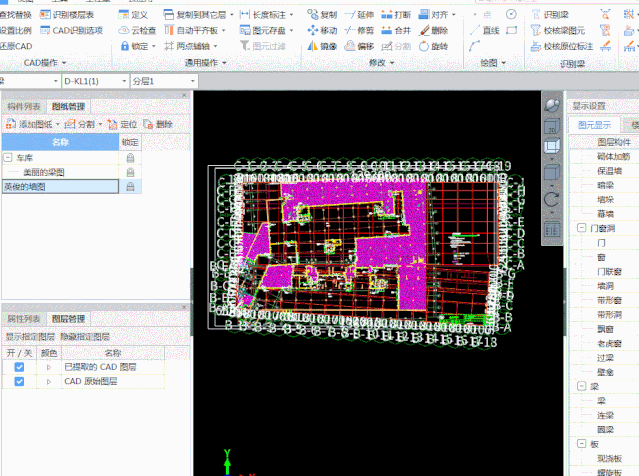
Task: Collapse the 板 category in the display tree
Action: [582, 443]
